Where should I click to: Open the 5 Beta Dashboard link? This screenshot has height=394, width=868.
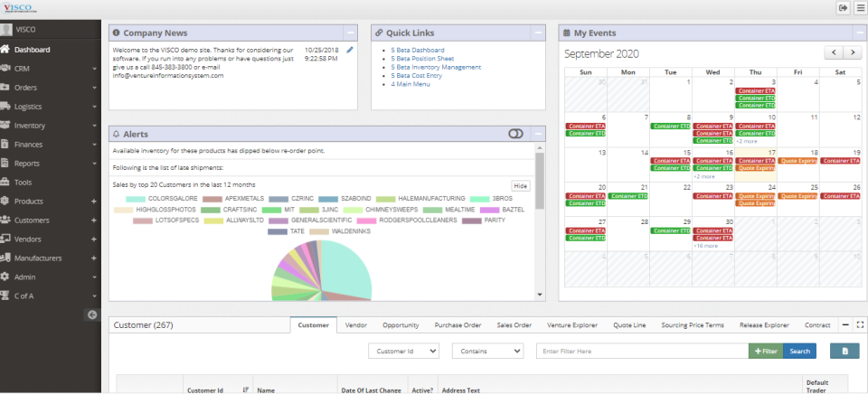coord(418,50)
